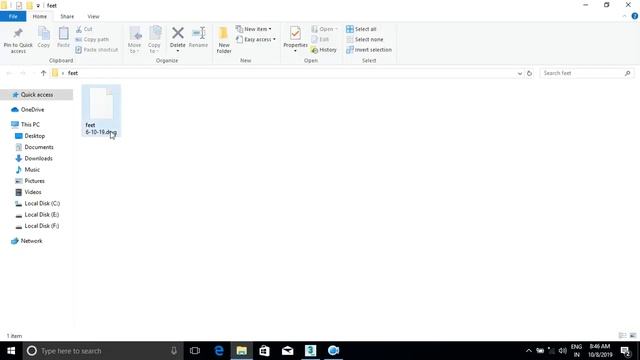Click the Forward navigation arrow
Viewport: 640px width, 360px height.
click(23, 73)
